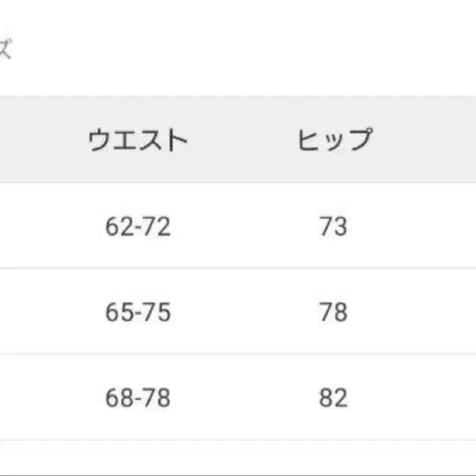476x476 pixels.
Task: Click empty cell right of 73
Action: (433, 227)
